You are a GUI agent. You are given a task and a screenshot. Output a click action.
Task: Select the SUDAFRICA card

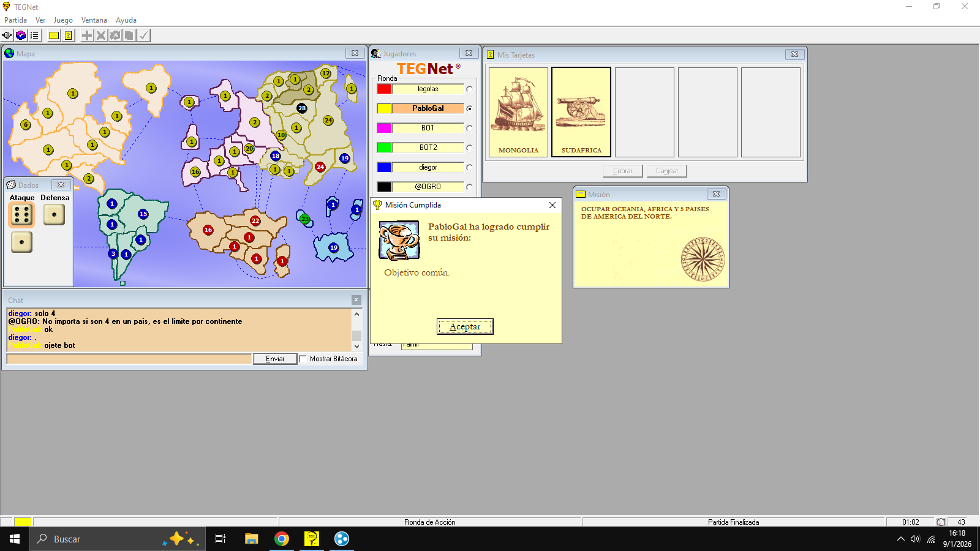581,112
